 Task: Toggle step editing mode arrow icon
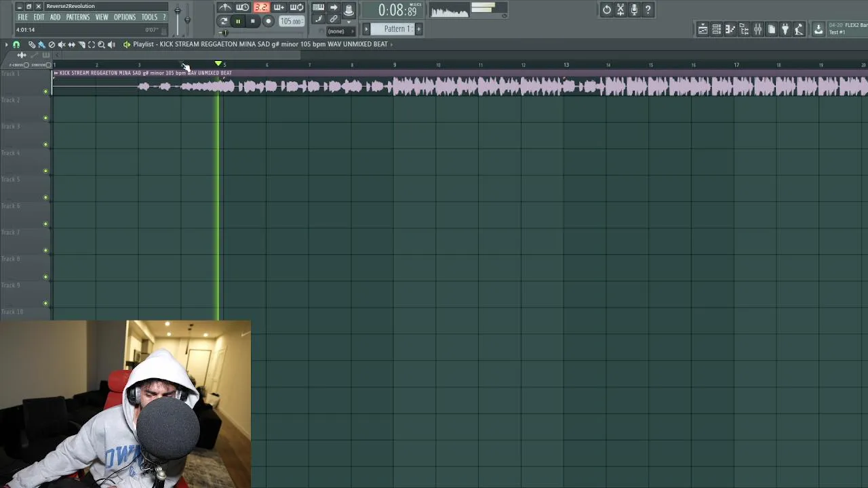point(334,7)
